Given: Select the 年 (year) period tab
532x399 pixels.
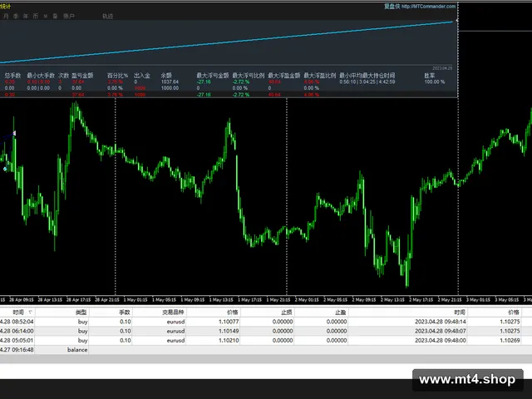Looking at the screenshot, I should (26, 16).
